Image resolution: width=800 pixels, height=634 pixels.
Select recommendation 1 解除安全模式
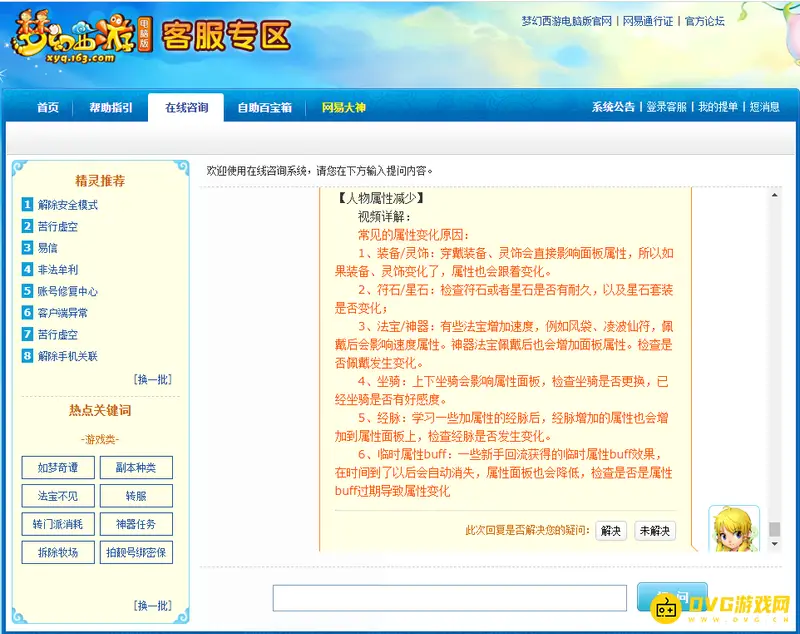click(x=67, y=205)
